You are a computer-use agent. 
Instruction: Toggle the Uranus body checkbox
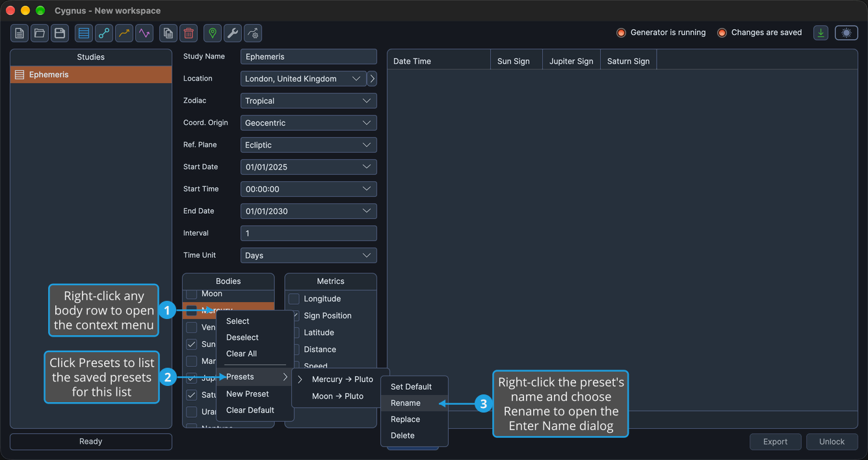click(192, 412)
